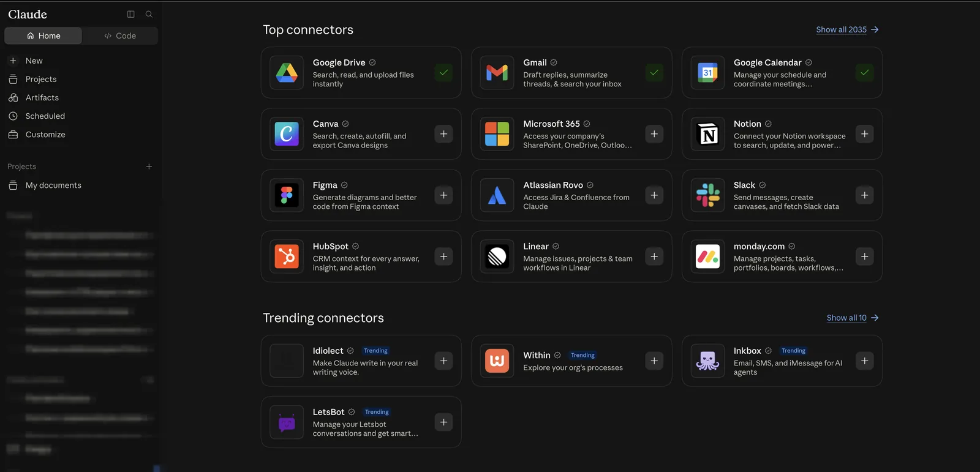Click the Google Calendar logo icon
The width and height of the screenshot is (980, 472).
[707, 73]
